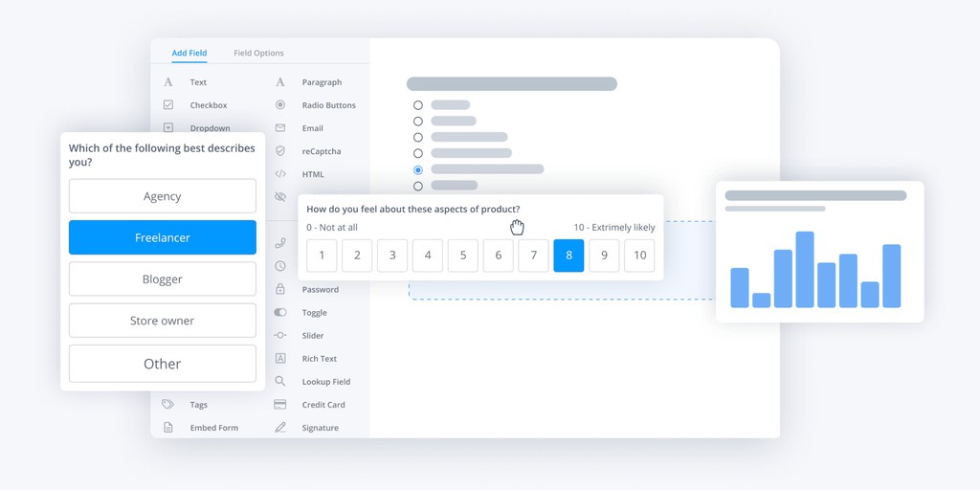
Task: Click the Toggle field icon
Action: pyautogui.click(x=280, y=313)
